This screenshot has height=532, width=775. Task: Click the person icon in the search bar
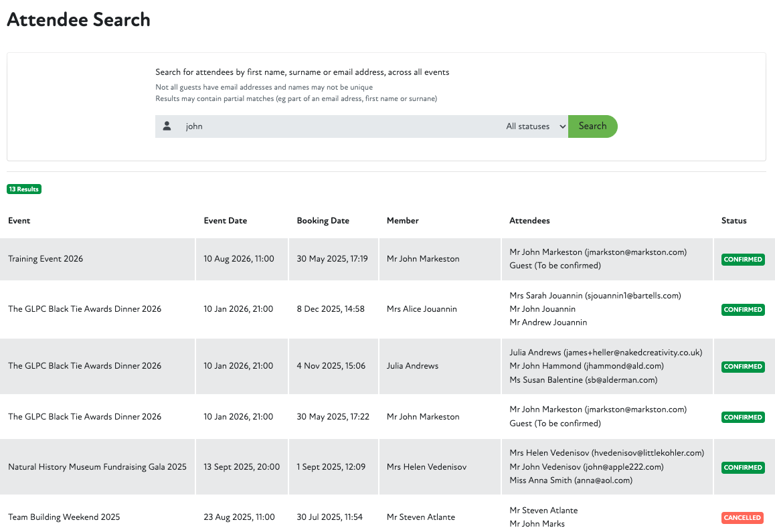click(x=167, y=126)
